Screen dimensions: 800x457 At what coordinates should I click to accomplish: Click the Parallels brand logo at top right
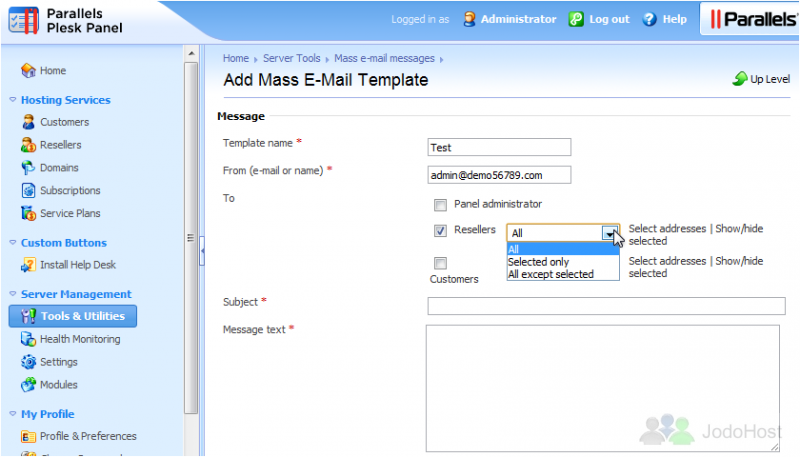(x=752, y=19)
